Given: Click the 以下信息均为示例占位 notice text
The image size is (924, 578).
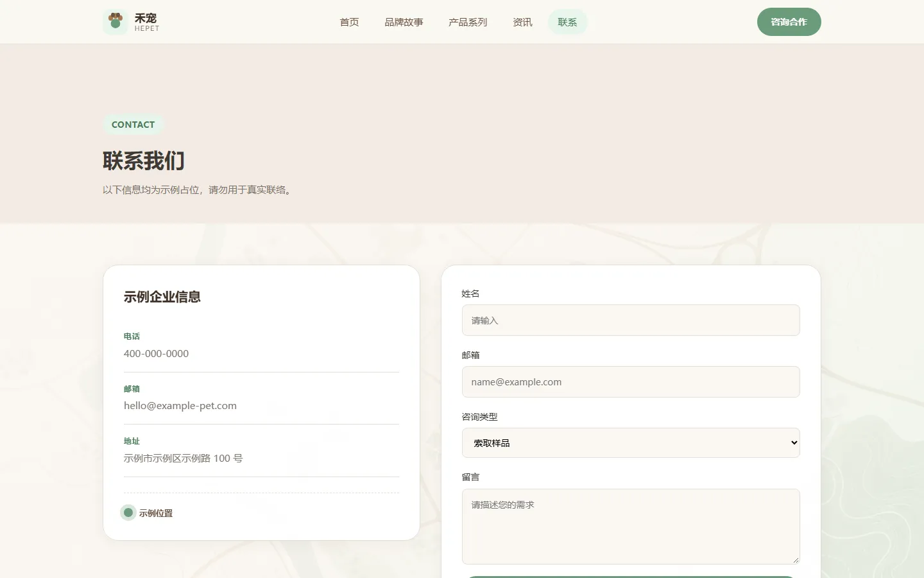Looking at the screenshot, I should click(x=198, y=190).
